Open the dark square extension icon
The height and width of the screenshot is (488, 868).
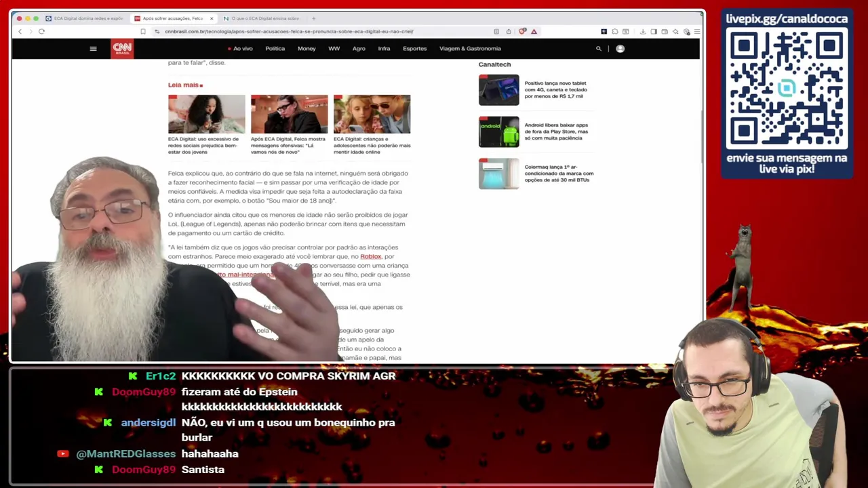(604, 31)
